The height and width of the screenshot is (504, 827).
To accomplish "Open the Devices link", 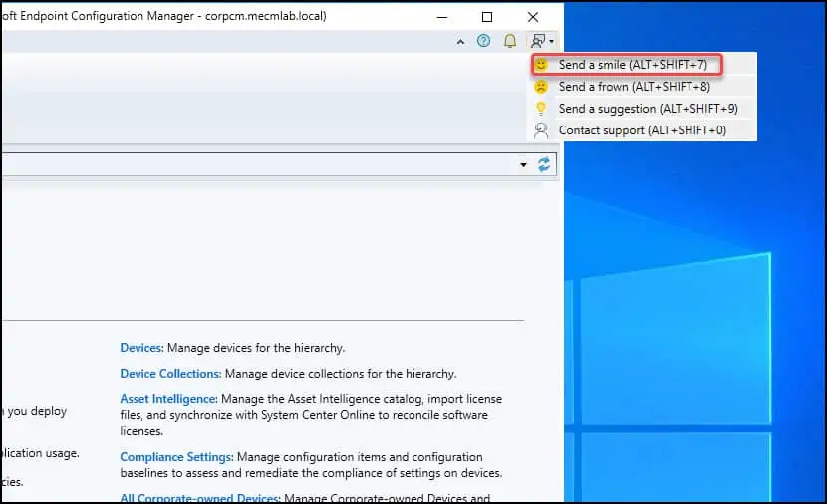I will (x=141, y=348).
